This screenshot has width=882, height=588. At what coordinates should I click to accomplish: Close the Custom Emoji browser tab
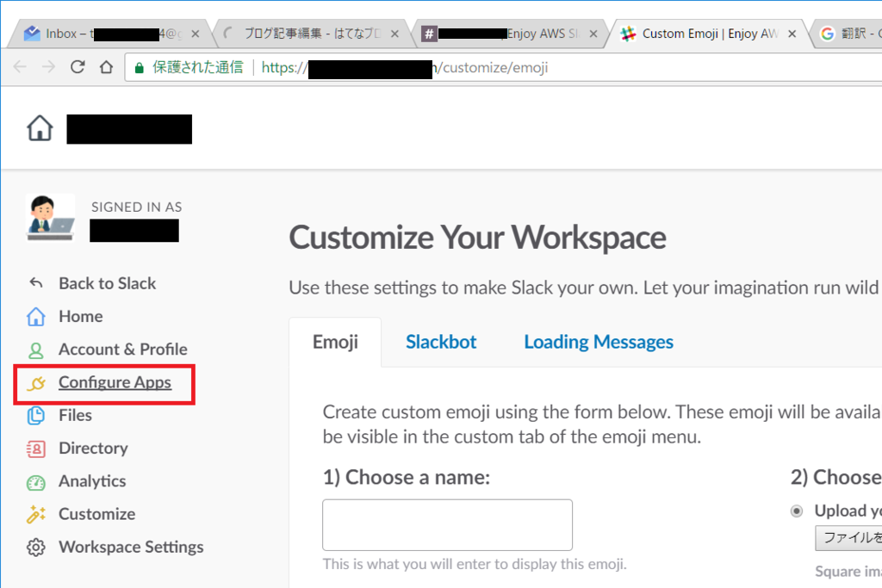pyautogui.click(x=792, y=34)
